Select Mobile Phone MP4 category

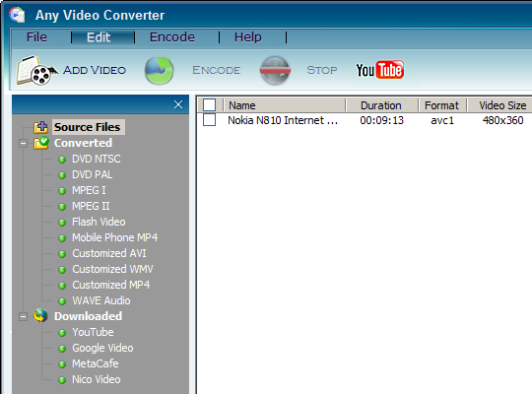[115, 237]
